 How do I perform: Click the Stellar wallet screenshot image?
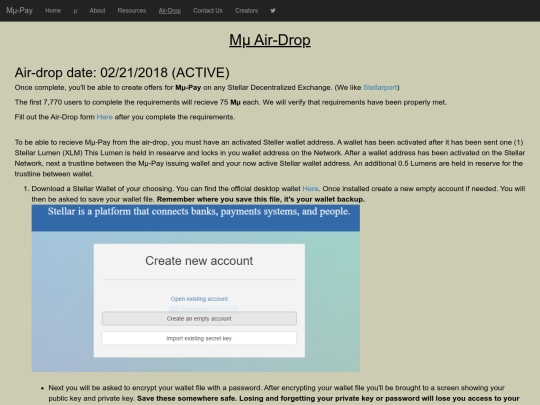coord(196,288)
